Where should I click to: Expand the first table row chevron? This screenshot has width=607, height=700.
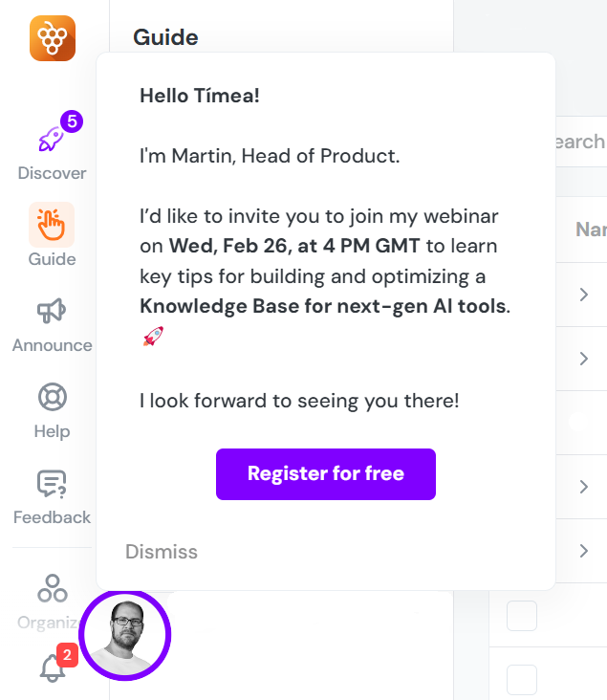point(583,295)
